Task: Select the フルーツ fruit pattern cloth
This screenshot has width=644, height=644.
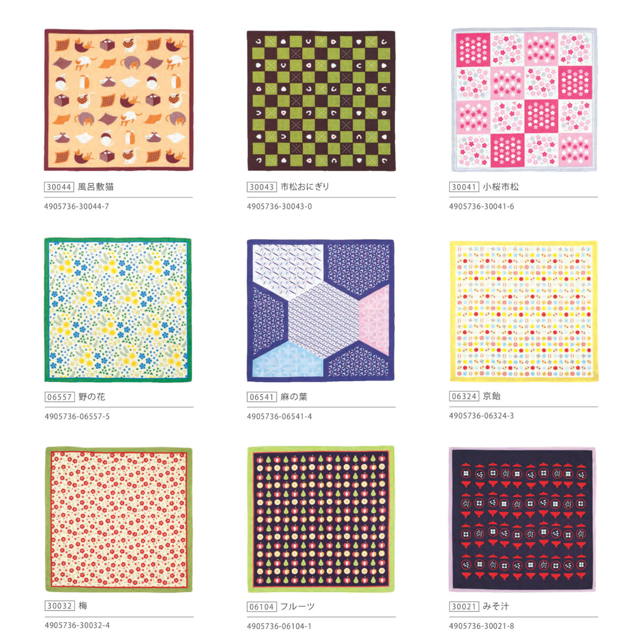Action: [x=321, y=519]
